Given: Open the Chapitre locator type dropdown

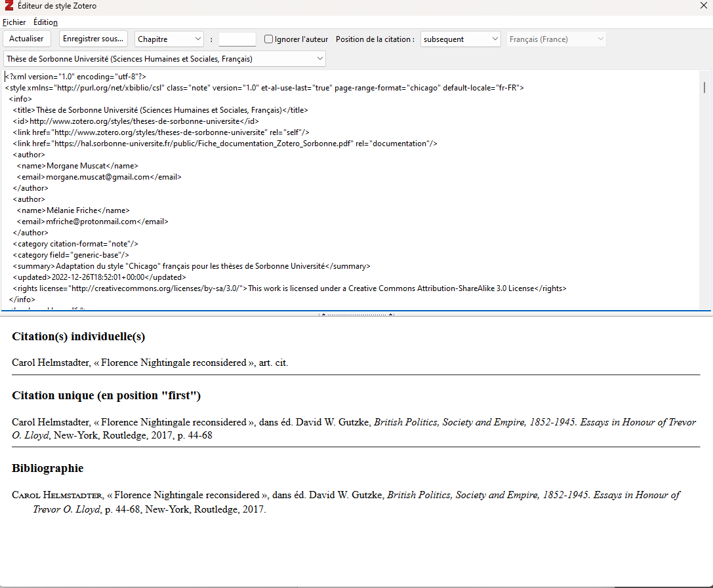Looking at the screenshot, I should 169,39.
